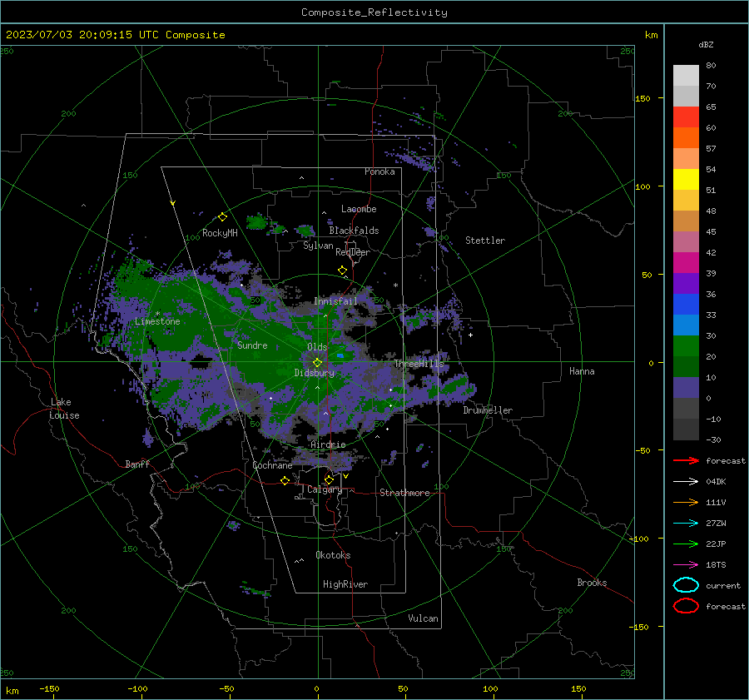Click the RedDeer city label
The height and width of the screenshot is (700, 749).
(x=353, y=252)
